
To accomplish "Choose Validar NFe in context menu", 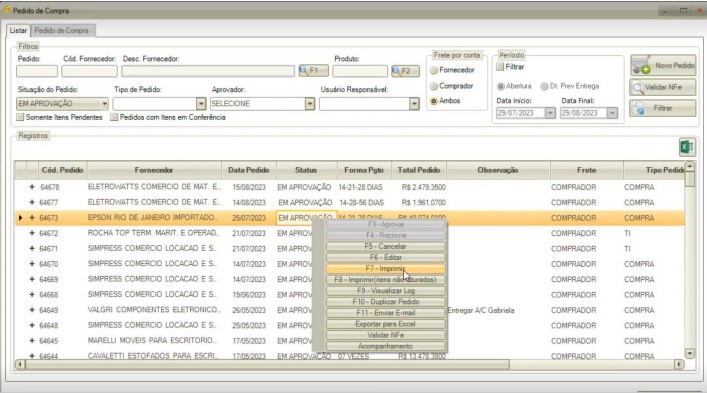I will pos(386,335).
